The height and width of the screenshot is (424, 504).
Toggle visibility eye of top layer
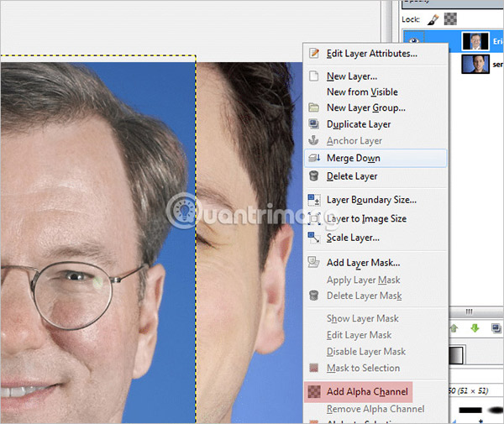pyautogui.click(x=414, y=40)
